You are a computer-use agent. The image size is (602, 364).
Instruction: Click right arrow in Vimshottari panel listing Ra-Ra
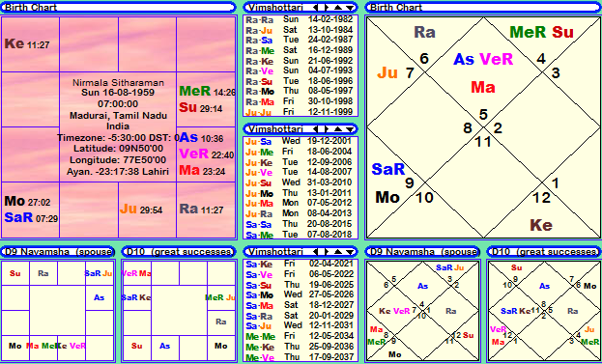click(x=326, y=8)
